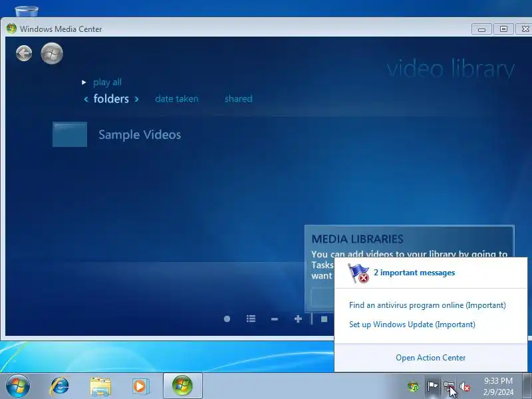Click the channel down minus button

pyautogui.click(x=275, y=319)
